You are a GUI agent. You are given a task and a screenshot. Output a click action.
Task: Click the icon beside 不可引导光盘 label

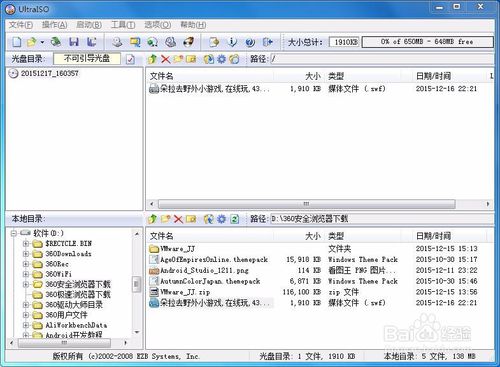[130, 59]
